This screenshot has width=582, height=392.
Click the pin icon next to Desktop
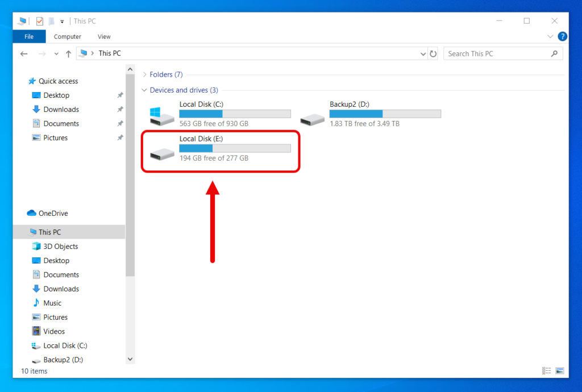pos(120,95)
